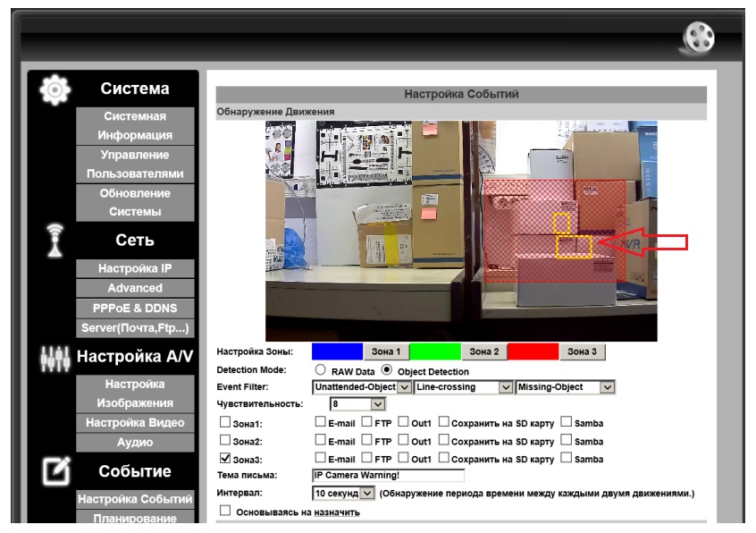The image size is (756, 533).
Task: Open Настройка Видео page
Action: click(x=135, y=423)
